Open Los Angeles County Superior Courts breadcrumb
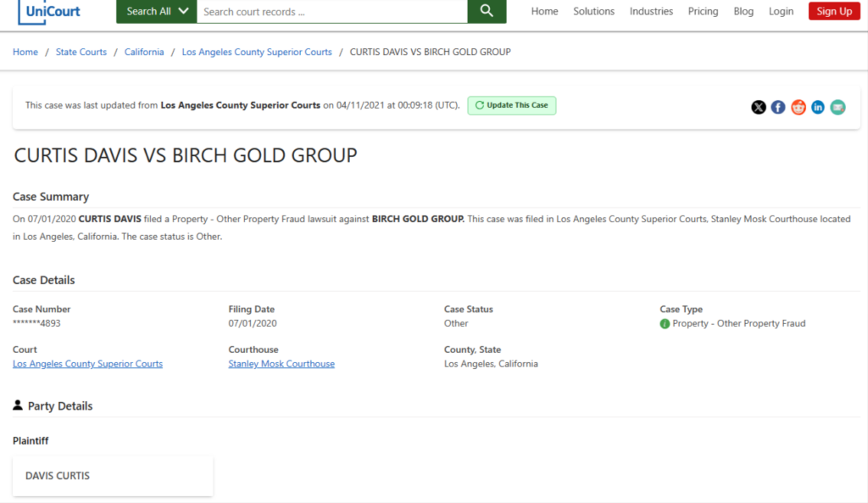Image resolution: width=868 pixels, height=503 pixels. 257,52
